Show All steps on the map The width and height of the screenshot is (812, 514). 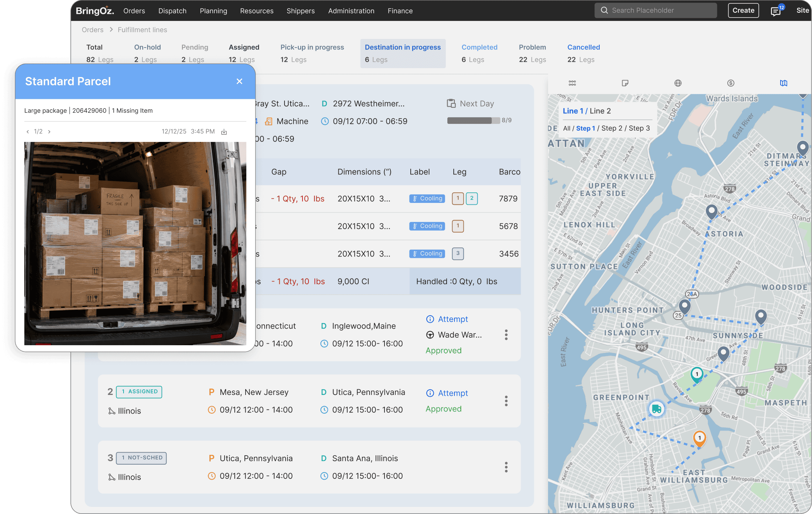click(x=567, y=128)
